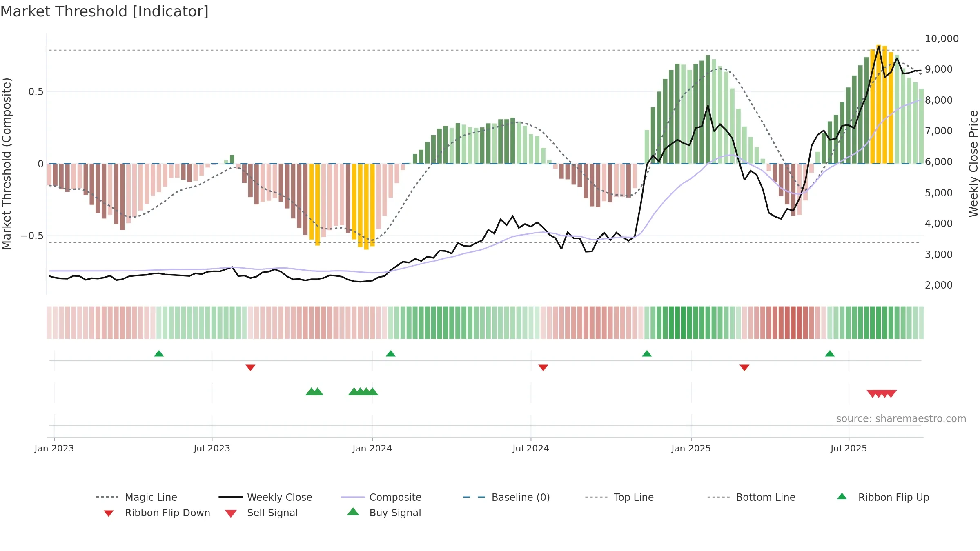Click the Jan 2025 x-axis label
The height and width of the screenshot is (551, 980).
(691, 449)
